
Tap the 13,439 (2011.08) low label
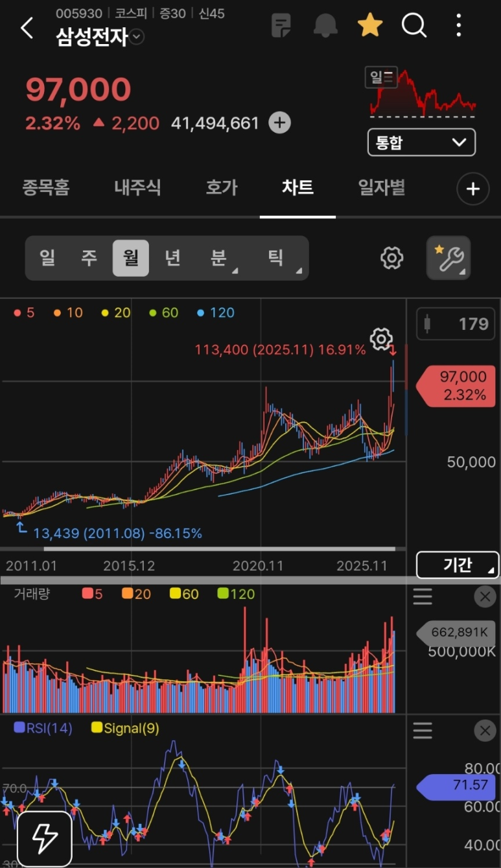tap(117, 534)
